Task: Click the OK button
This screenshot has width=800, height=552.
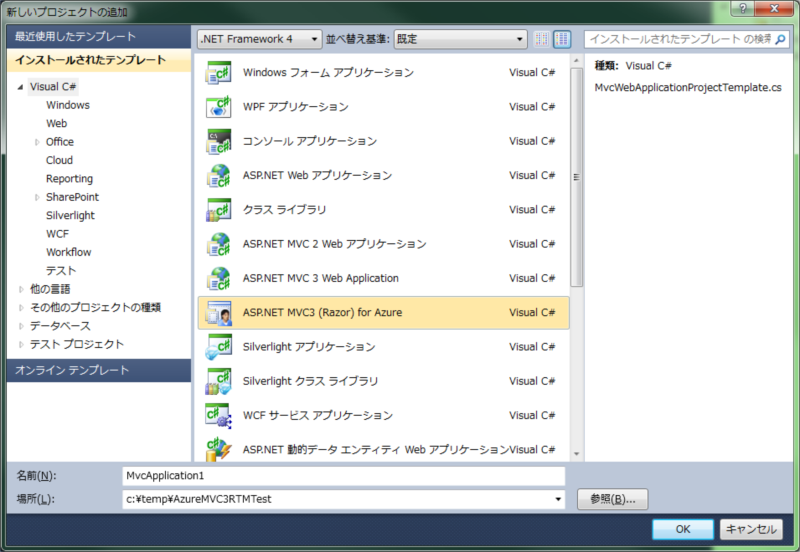Action: coord(683,529)
